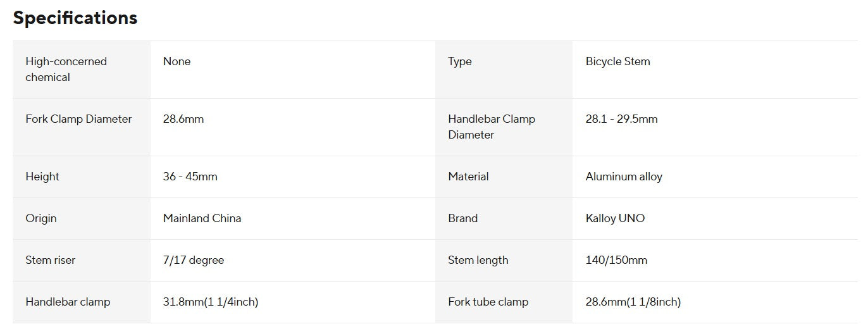The width and height of the screenshot is (868, 336).
Task: Click the Origin label
Action: [x=41, y=218]
